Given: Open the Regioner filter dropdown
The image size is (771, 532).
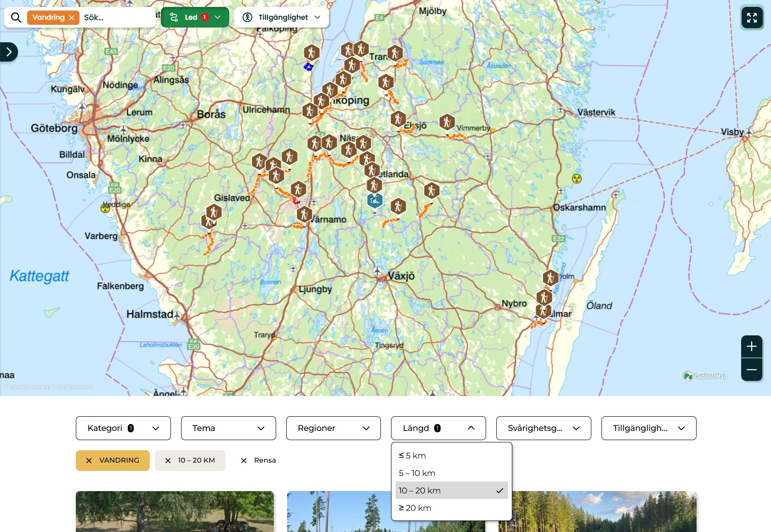Looking at the screenshot, I should [333, 428].
